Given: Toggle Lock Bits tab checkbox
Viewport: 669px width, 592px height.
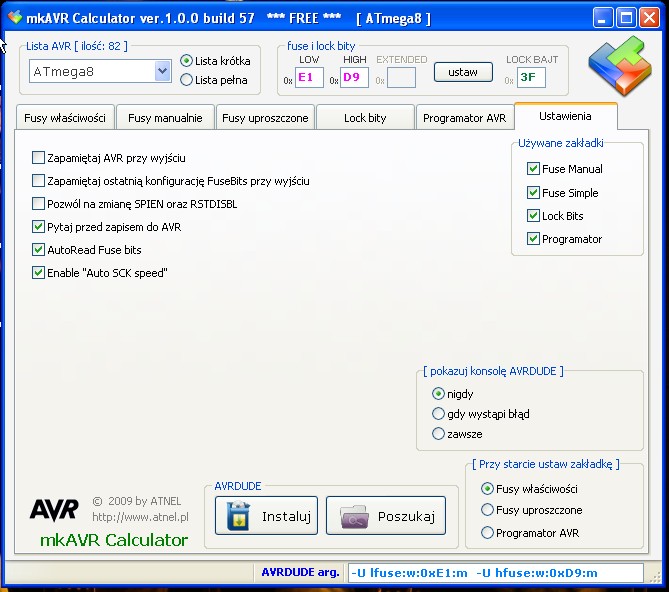Looking at the screenshot, I should click(x=533, y=215).
